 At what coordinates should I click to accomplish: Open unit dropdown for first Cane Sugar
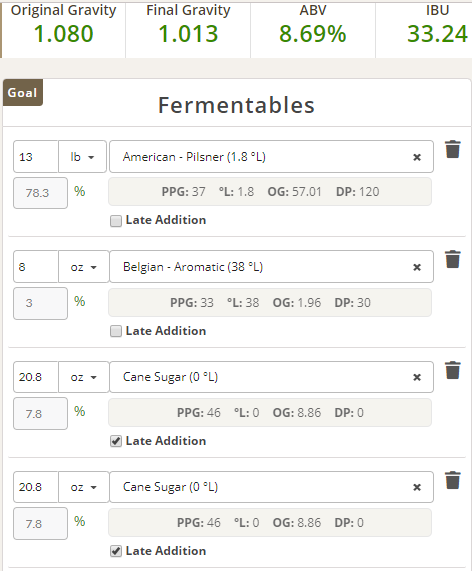click(x=83, y=377)
